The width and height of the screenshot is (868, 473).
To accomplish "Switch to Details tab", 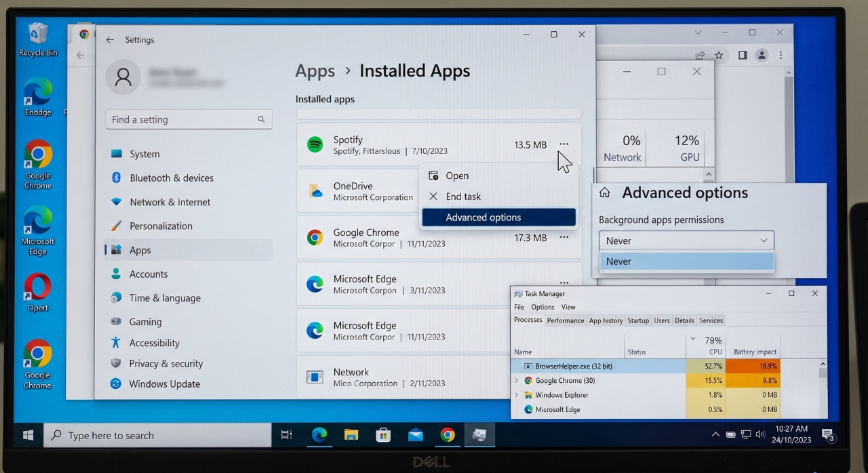I will coord(684,321).
